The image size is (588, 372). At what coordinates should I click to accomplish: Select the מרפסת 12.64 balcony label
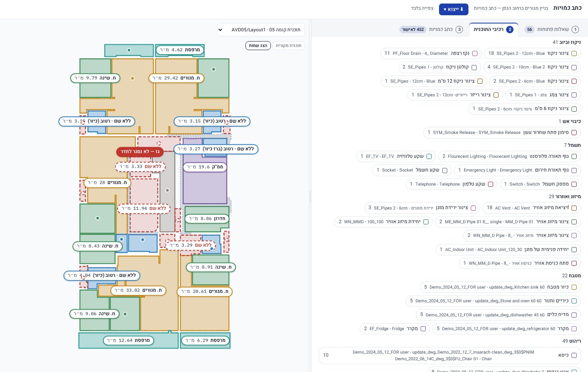pyautogui.click(x=129, y=340)
